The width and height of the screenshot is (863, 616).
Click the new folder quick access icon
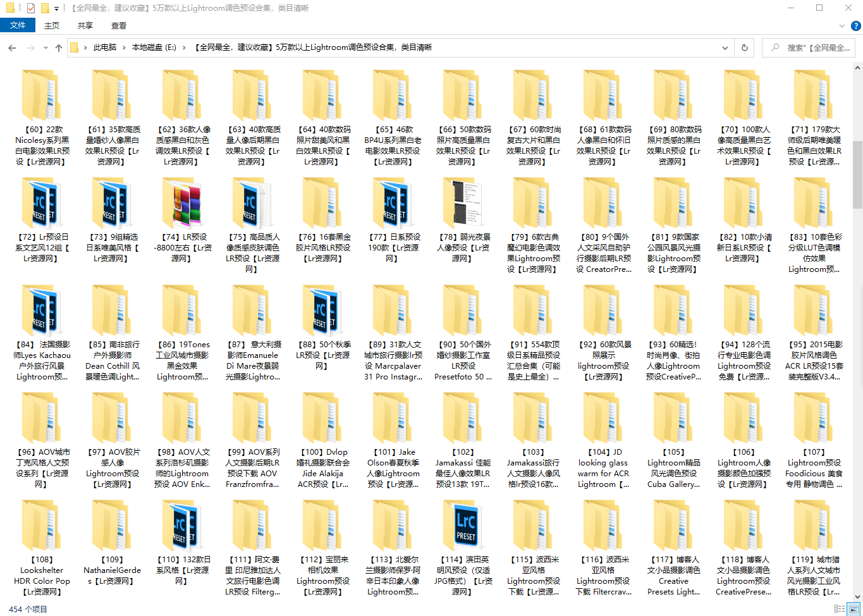[x=44, y=8]
